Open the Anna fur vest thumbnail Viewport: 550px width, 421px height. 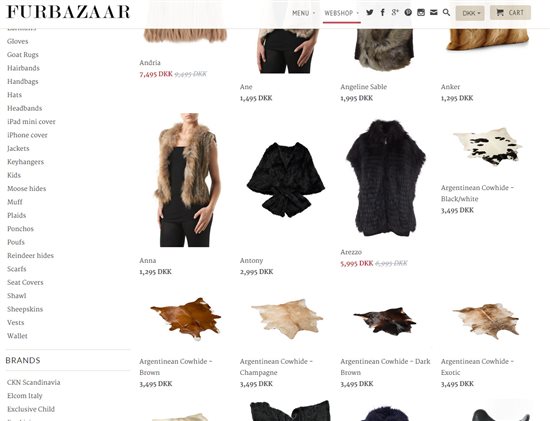coord(185,180)
